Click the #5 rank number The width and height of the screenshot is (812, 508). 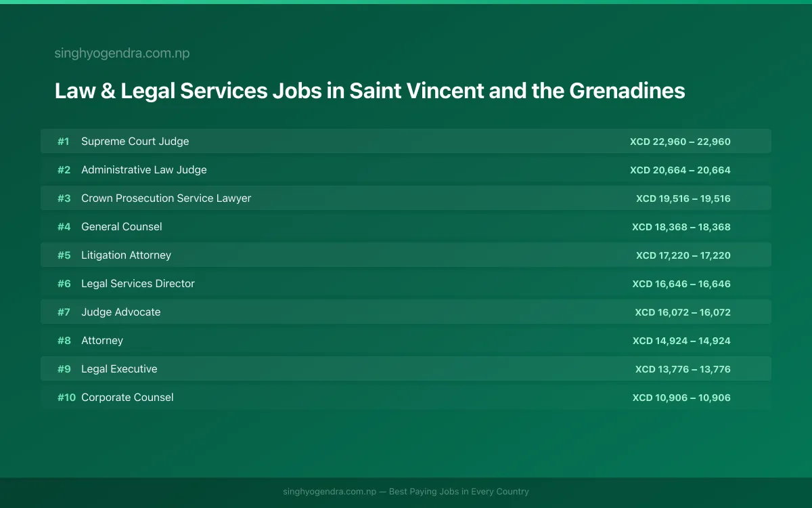[64, 255]
